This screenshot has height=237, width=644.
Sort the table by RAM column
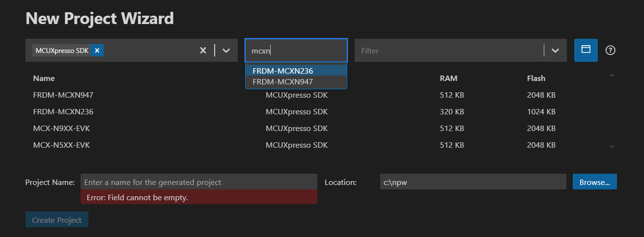[448, 78]
